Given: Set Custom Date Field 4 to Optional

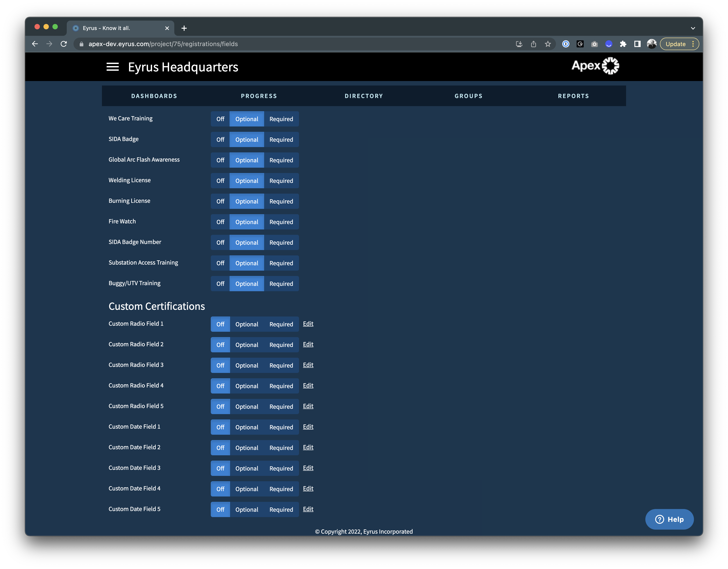Looking at the screenshot, I should pyautogui.click(x=247, y=489).
